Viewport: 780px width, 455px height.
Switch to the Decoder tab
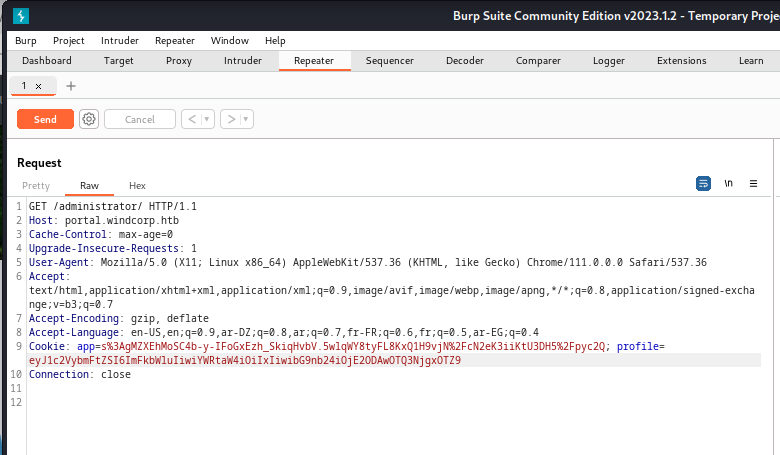pyautogui.click(x=464, y=61)
